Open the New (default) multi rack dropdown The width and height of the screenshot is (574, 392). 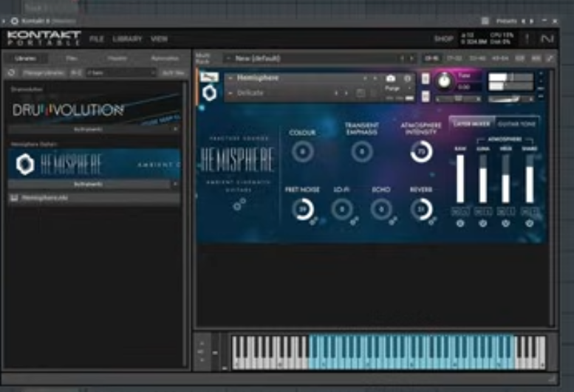(x=311, y=58)
